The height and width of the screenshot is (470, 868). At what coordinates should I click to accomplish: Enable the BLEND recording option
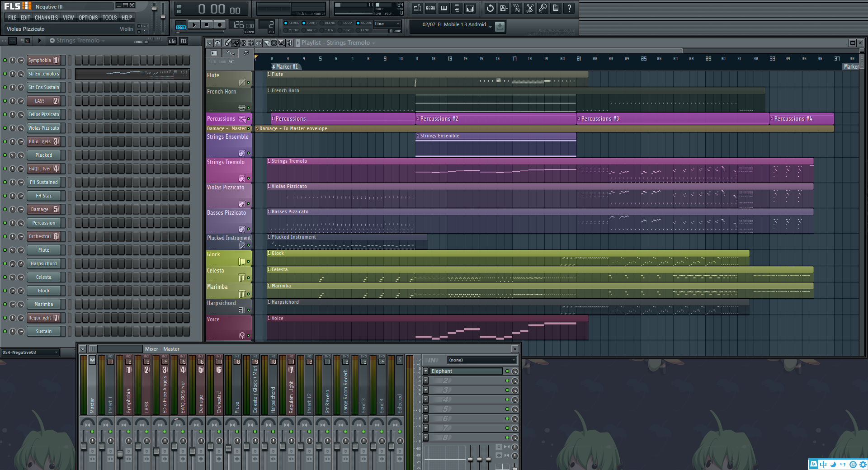[327, 23]
